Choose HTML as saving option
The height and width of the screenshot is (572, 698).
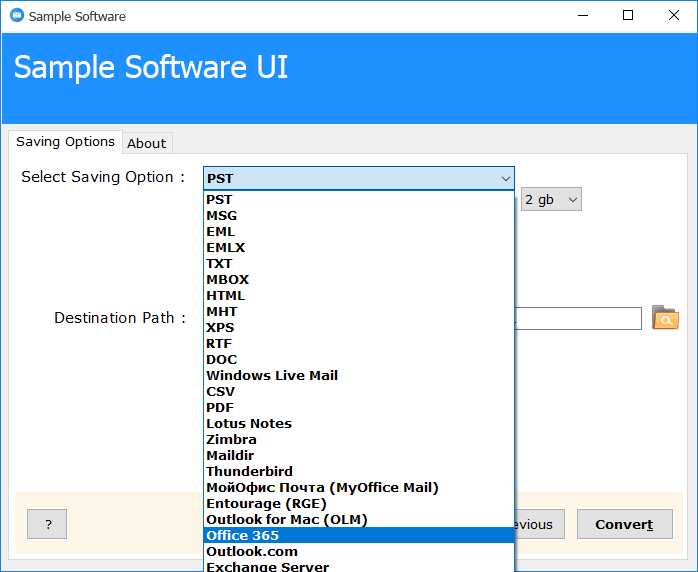click(359, 296)
